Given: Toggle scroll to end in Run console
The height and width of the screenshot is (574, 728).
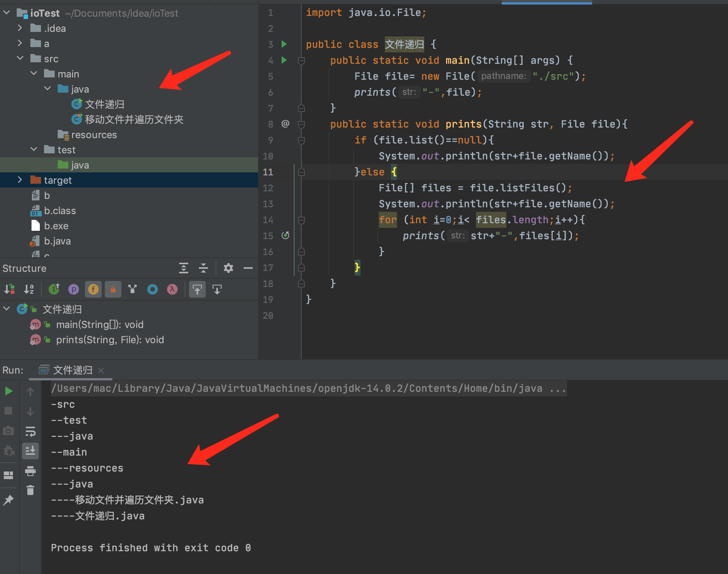Looking at the screenshot, I should (x=30, y=451).
